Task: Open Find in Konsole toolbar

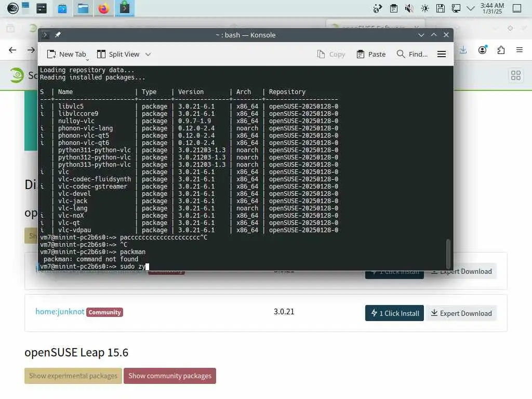Action: 412,54
